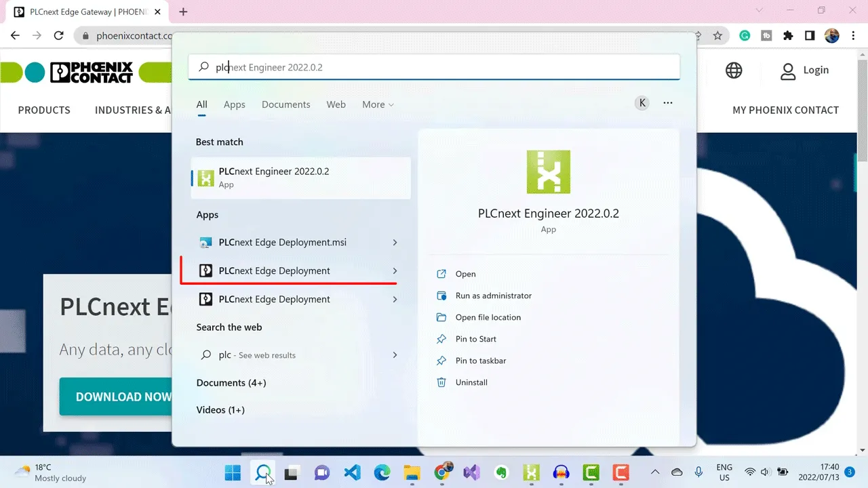Open Microsoft Edge from the taskbar
This screenshot has width=868, height=488.
[382, 472]
